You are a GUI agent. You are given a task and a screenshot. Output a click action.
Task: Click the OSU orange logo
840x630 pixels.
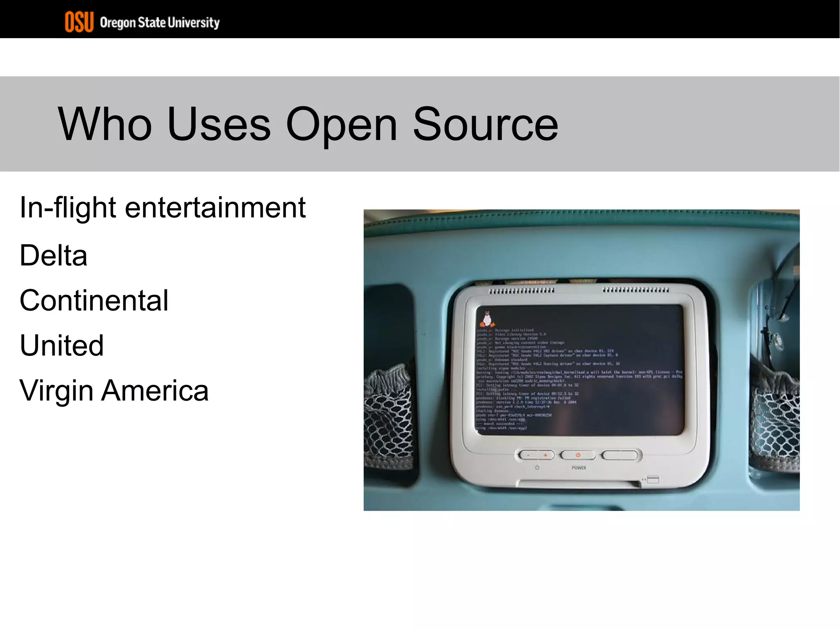pyautogui.click(x=79, y=22)
